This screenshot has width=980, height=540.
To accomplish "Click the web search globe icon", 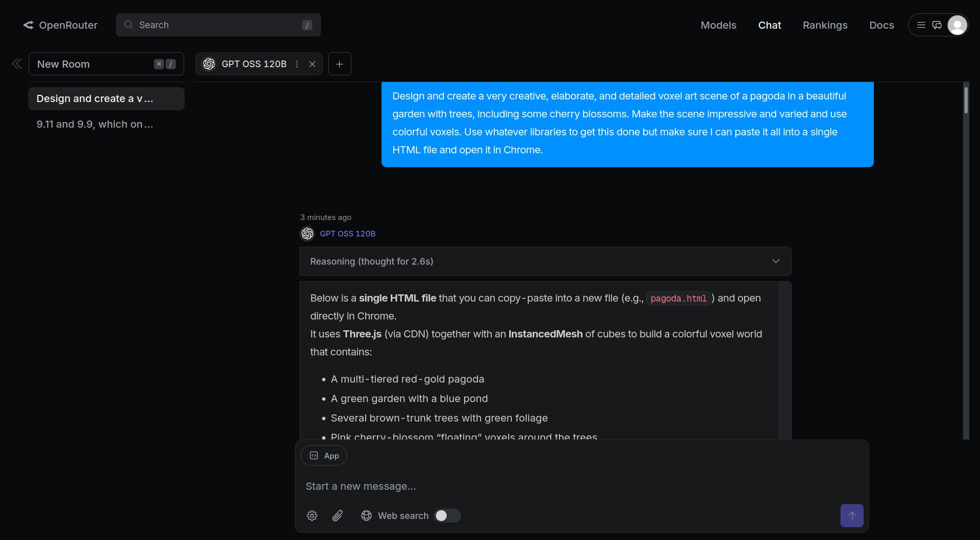I will click(x=366, y=516).
